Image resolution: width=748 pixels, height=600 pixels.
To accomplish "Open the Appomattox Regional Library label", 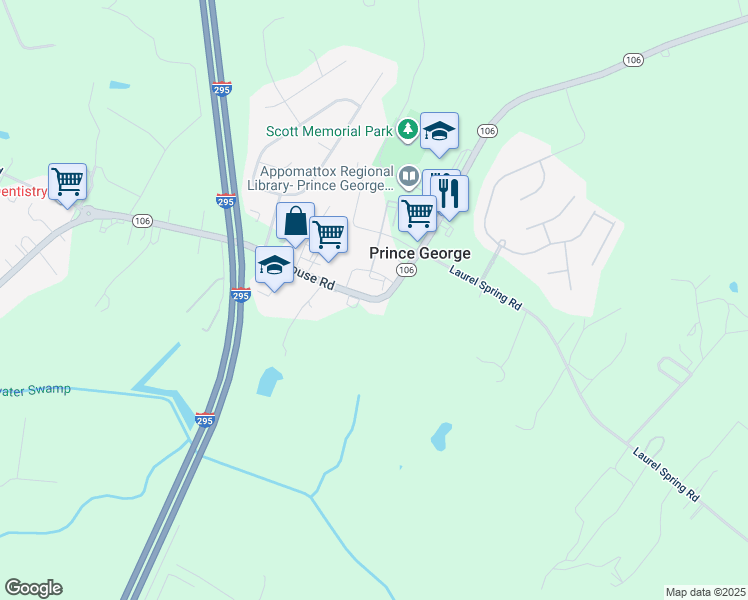I will [x=321, y=178].
